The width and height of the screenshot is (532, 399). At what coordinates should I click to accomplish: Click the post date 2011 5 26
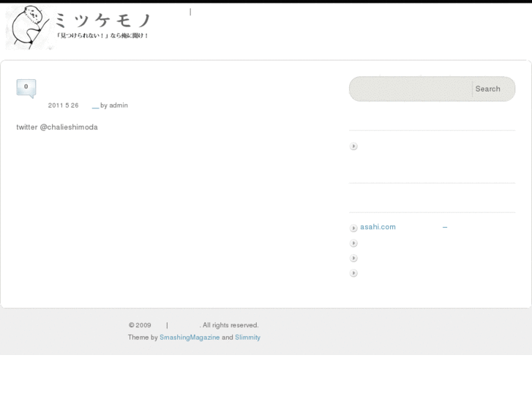point(63,105)
